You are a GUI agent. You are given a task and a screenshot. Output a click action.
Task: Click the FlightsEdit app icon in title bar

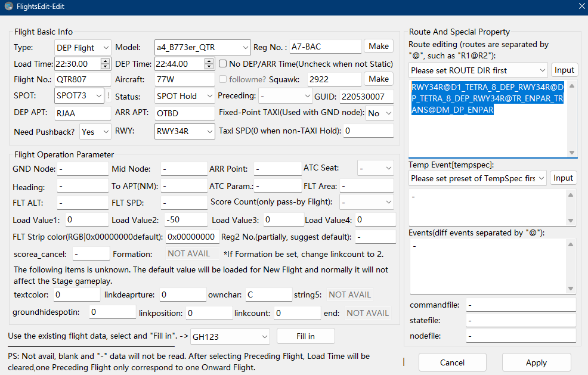pyautogui.click(x=8, y=7)
